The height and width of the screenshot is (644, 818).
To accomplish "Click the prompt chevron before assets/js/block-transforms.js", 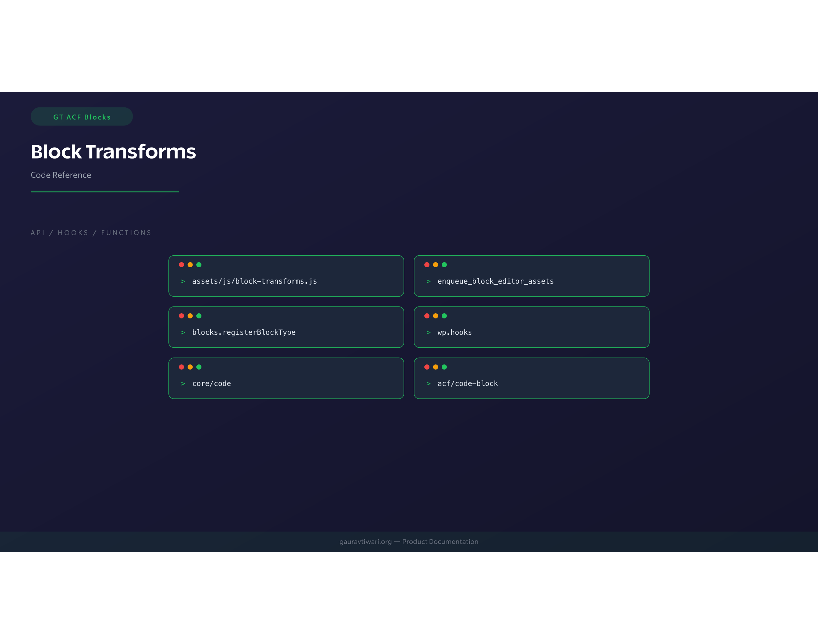I will pyautogui.click(x=183, y=281).
